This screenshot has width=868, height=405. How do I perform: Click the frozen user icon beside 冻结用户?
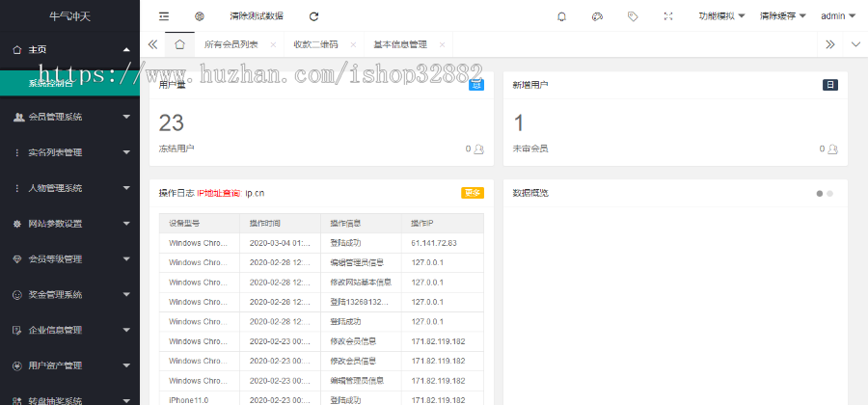[x=478, y=148]
